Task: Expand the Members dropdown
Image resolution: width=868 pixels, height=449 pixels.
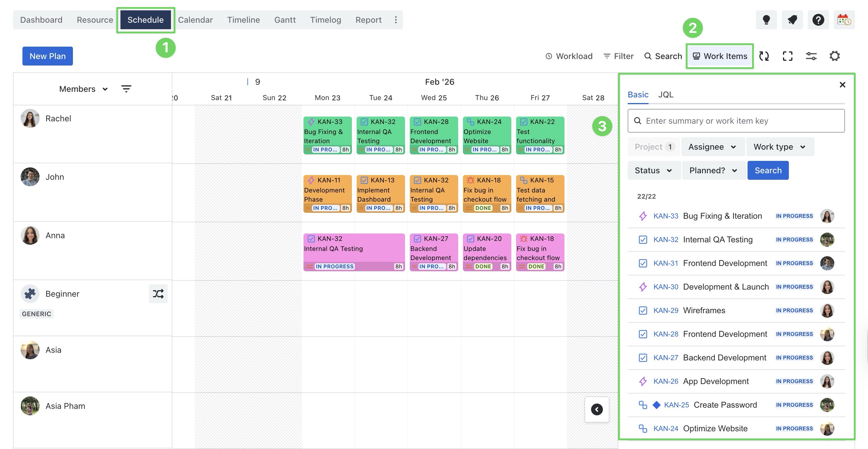Action: pyautogui.click(x=83, y=89)
